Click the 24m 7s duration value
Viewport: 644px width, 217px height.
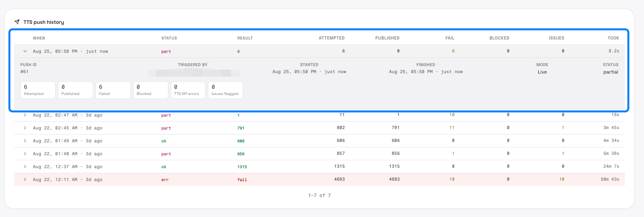coord(611,167)
